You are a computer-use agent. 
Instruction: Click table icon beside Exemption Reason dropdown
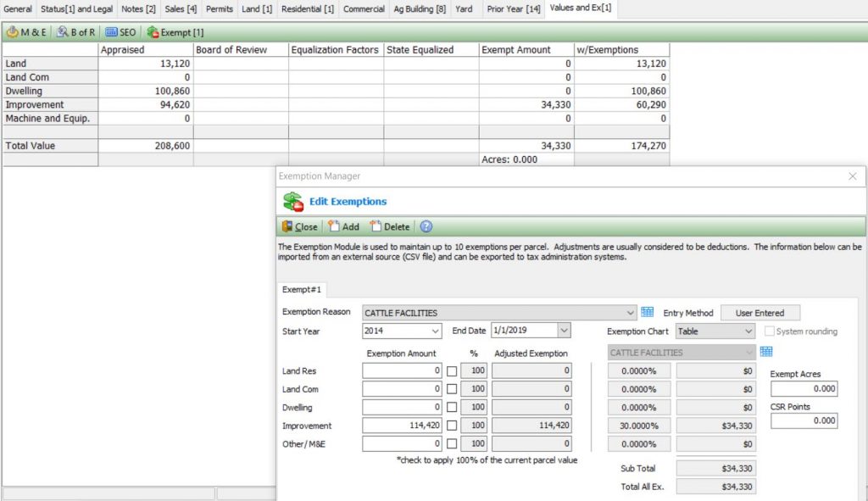coord(648,312)
